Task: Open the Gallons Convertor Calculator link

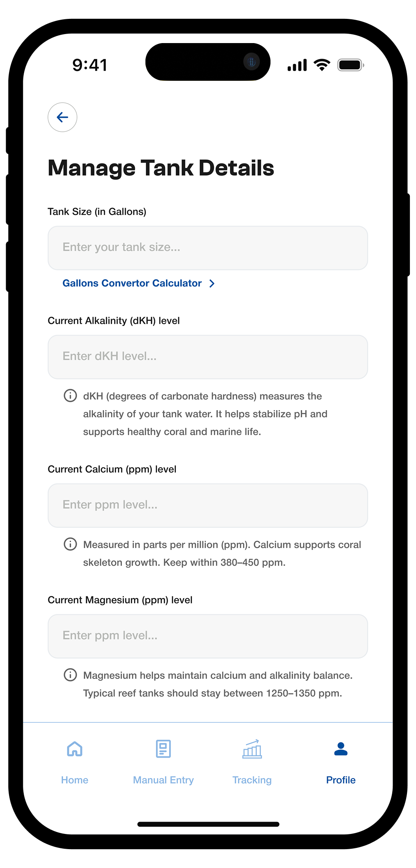Action: pos(132,283)
